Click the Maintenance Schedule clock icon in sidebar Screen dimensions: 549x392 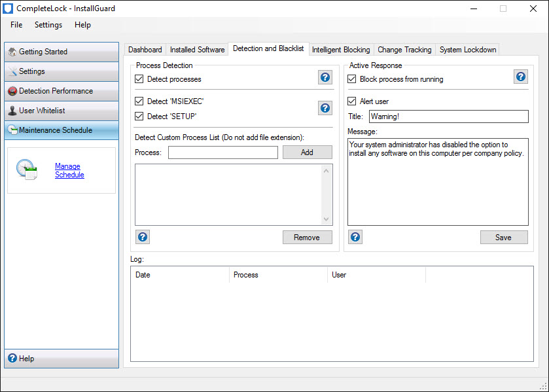coord(12,130)
